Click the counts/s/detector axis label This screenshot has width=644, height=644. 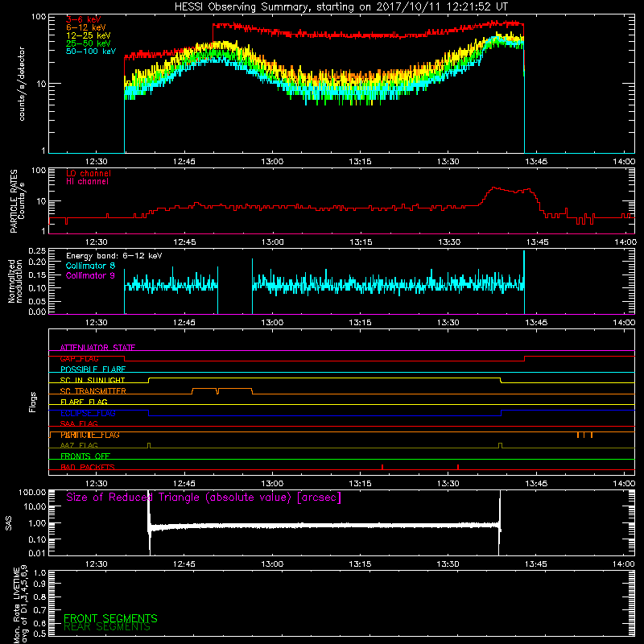[x=22, y=84]
